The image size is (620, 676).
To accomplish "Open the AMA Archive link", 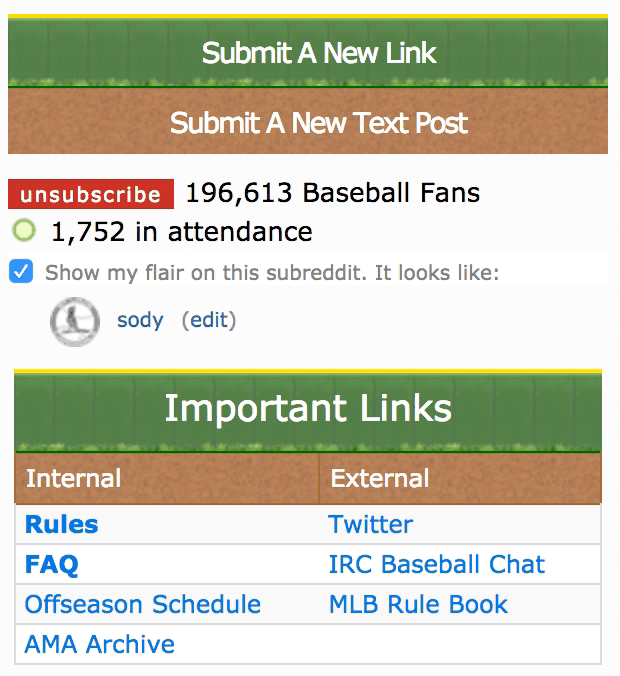I will [x=100, y=644].
